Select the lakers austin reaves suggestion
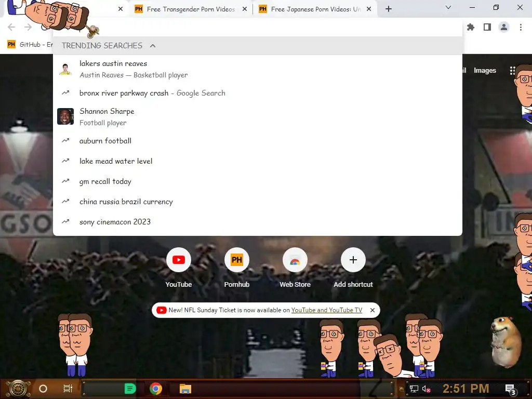Screen dimensions: 532x399 [x=258, y=69]
